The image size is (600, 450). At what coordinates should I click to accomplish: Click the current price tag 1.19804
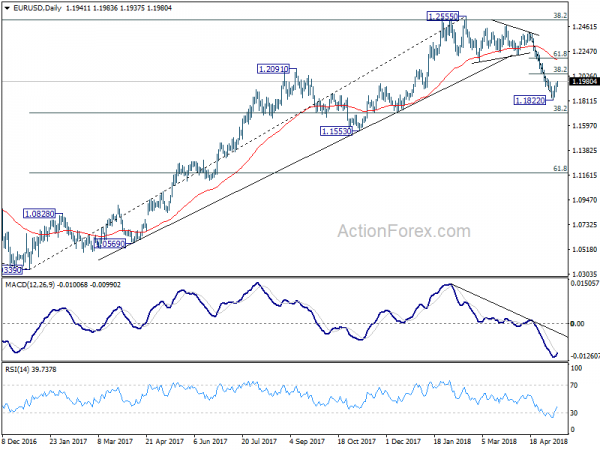click(584, 82)
